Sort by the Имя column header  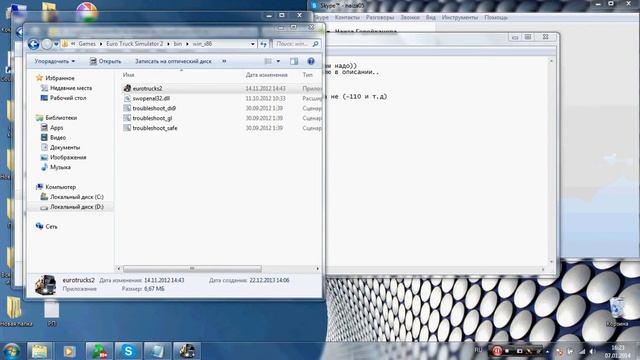[x=129, y=75]
